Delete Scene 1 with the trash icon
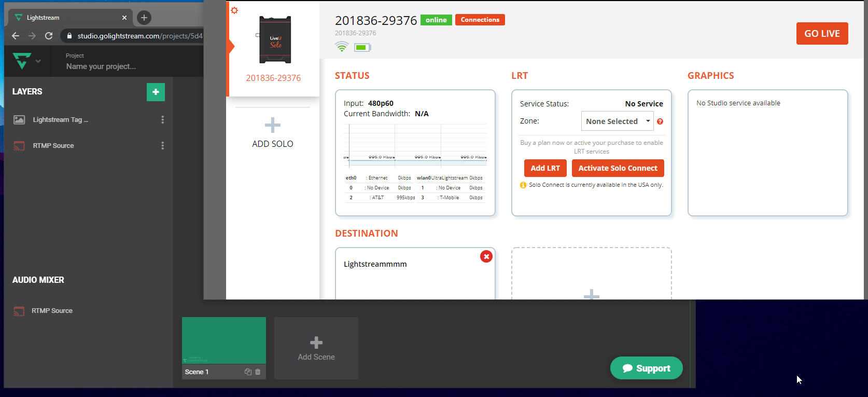 (258, 372)
